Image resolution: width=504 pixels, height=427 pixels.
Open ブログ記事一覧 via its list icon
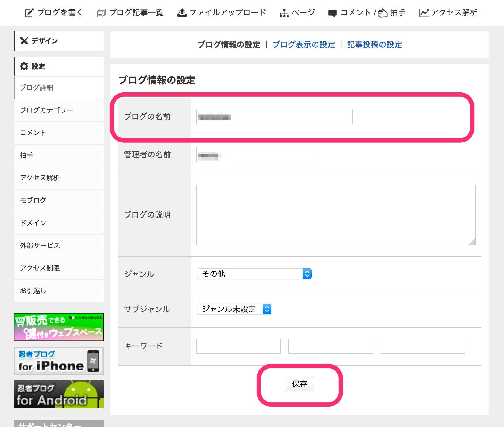pos(101,13)
